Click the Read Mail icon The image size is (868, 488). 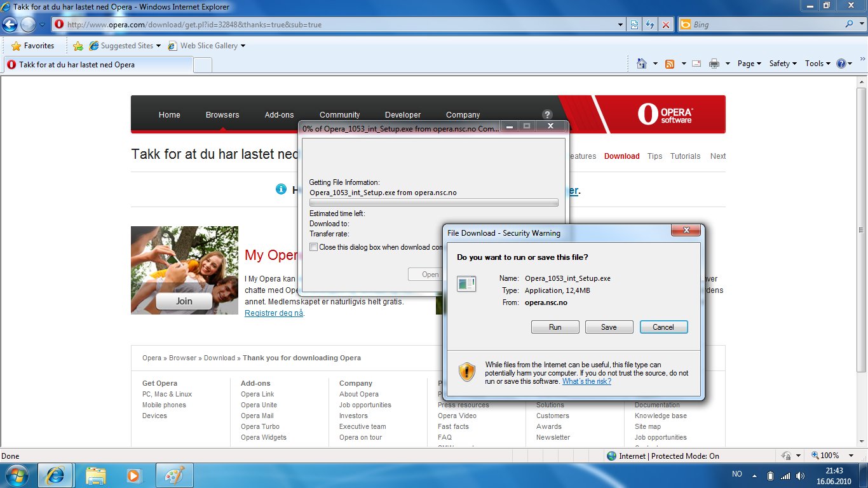pos(696,64)
